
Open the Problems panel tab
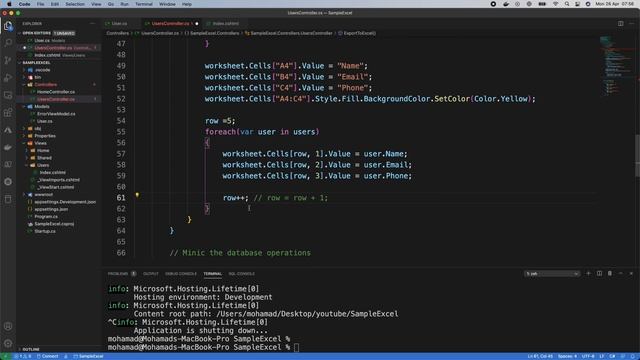point(118,273)
